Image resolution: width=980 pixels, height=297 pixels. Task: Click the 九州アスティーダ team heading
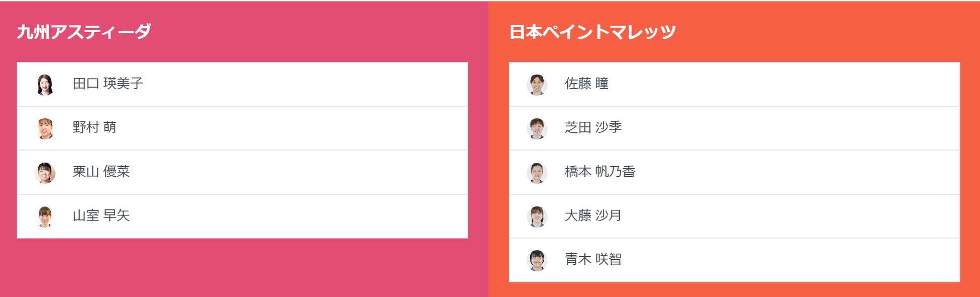(x=84, y=32)
